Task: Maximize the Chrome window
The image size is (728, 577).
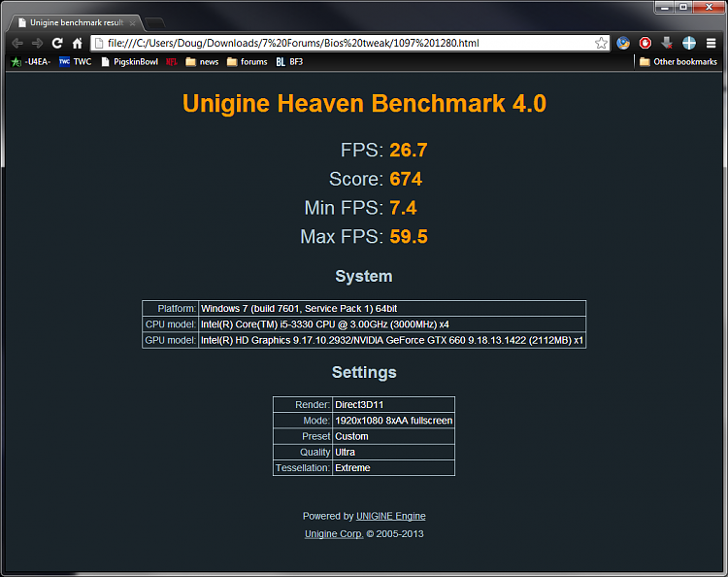Action: pyautogui.click(x=683, y=7)
